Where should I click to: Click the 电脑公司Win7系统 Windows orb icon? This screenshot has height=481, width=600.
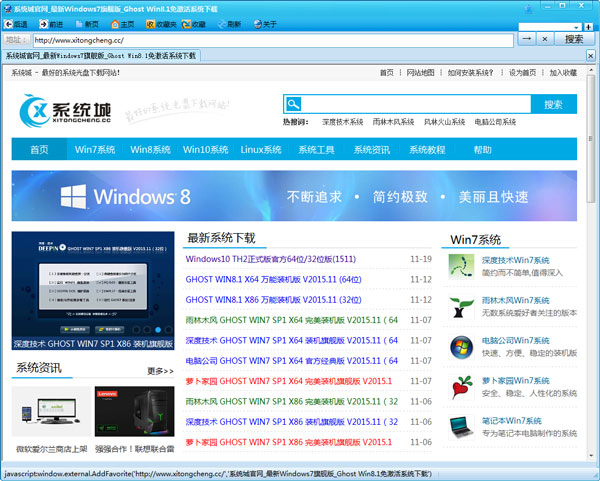[x=461, y=347]
